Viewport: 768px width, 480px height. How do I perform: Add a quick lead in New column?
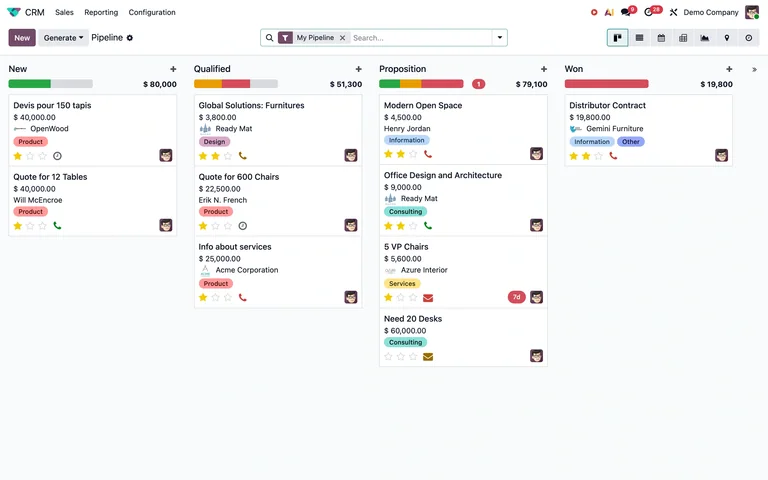click(x=173, y=69)
